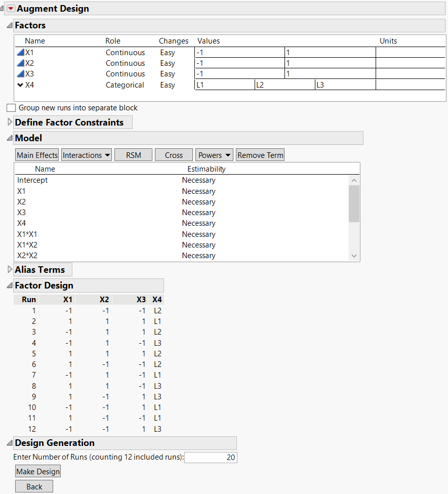Screen dimensions: 448x494
Task: Click the Easy changes value for X3
Action: (167, 74)
